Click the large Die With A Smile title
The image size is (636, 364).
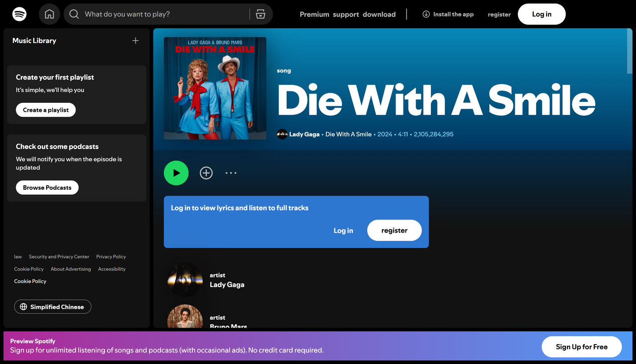pyautogui.click(x=436, y=101)
